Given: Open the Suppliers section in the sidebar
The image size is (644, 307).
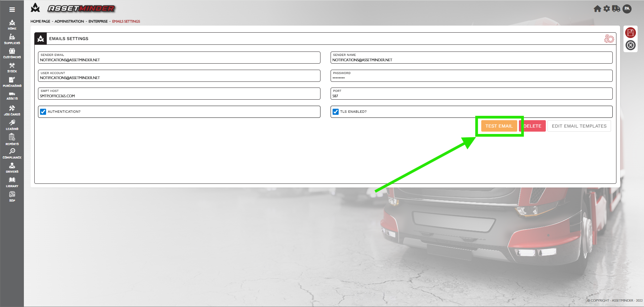Looking at the screenshot, I should pos(12,39).
